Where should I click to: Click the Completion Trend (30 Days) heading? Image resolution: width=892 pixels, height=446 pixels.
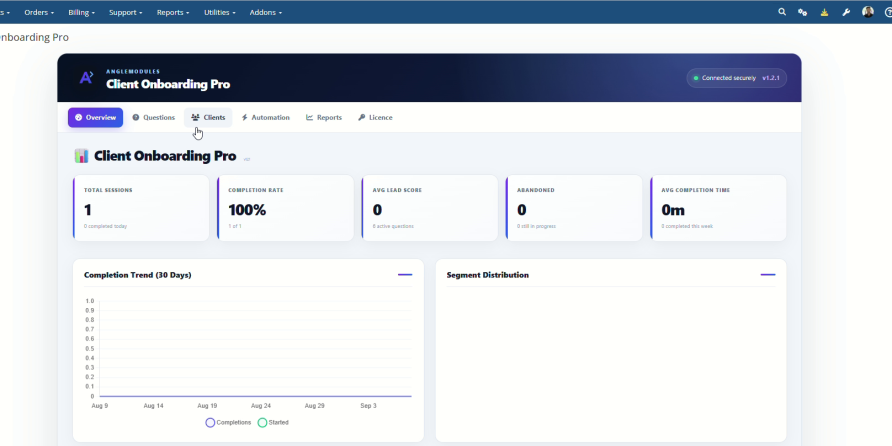(138, 275)
